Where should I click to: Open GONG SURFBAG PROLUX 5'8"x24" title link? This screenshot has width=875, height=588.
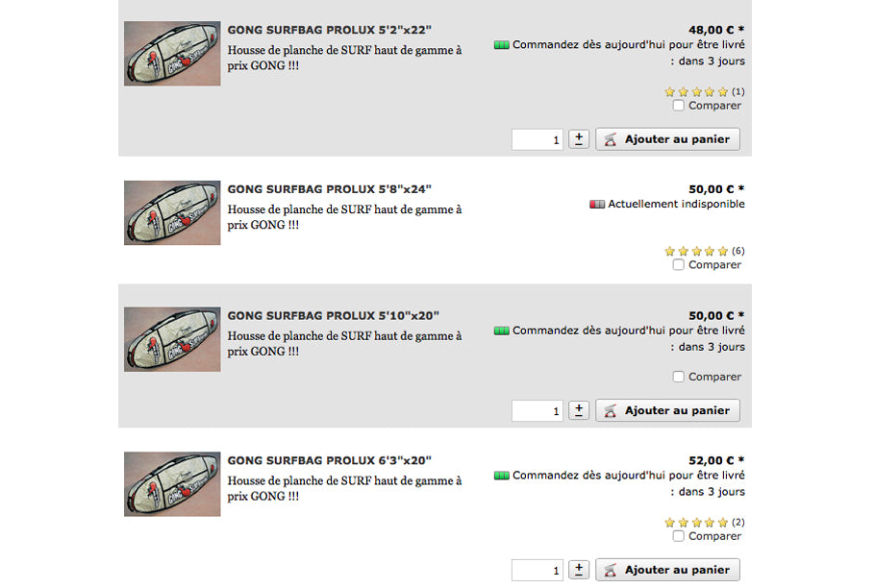[x=330, y=189]
